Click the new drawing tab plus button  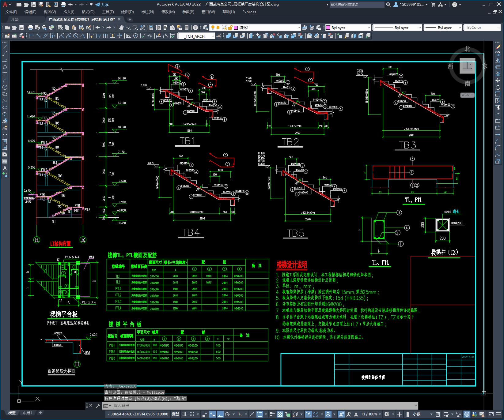point(130,19)
